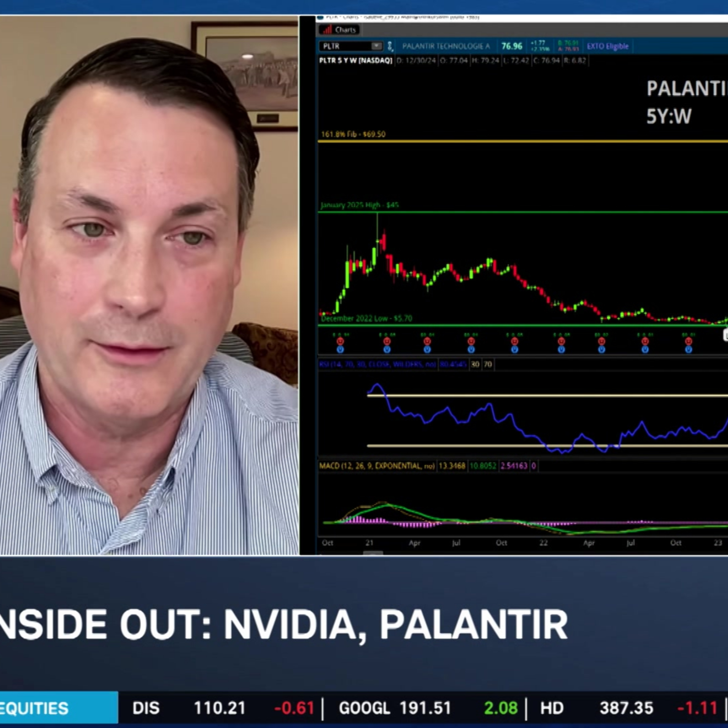728x728 pixels.
Task: Click the R: 6.82 range value
Action: 575,61
